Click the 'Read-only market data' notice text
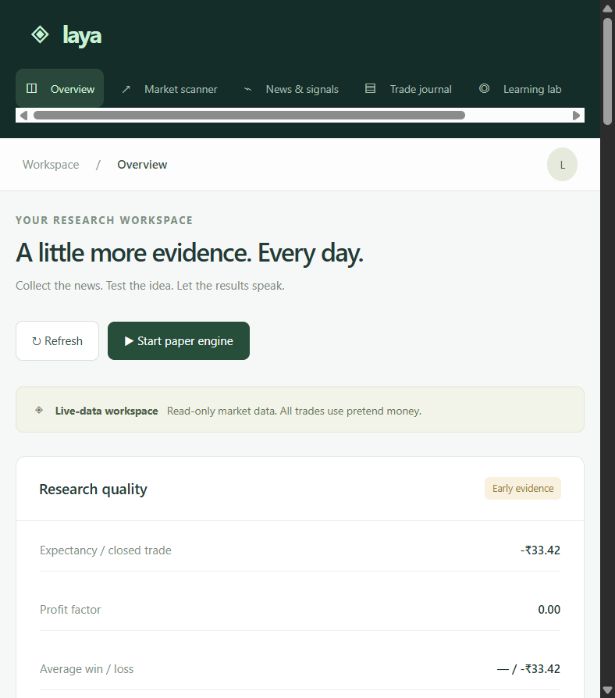Viewport: 615px width, 698px height. 294,411
